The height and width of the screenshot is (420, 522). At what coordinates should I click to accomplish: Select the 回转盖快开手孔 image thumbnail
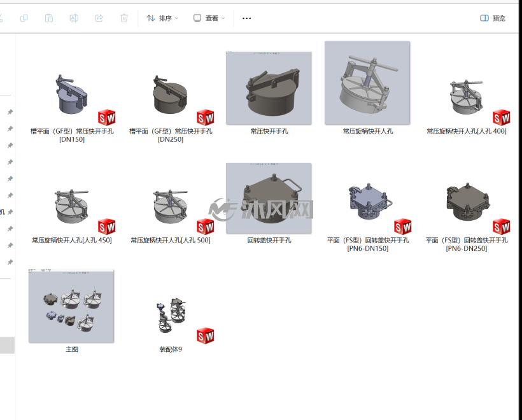point(269,199)
